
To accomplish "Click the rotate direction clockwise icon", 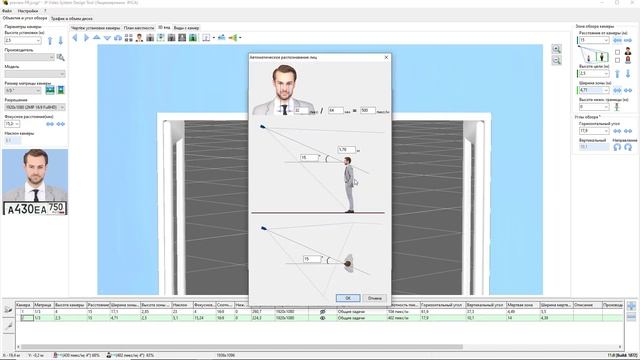I will pos(628,147).
